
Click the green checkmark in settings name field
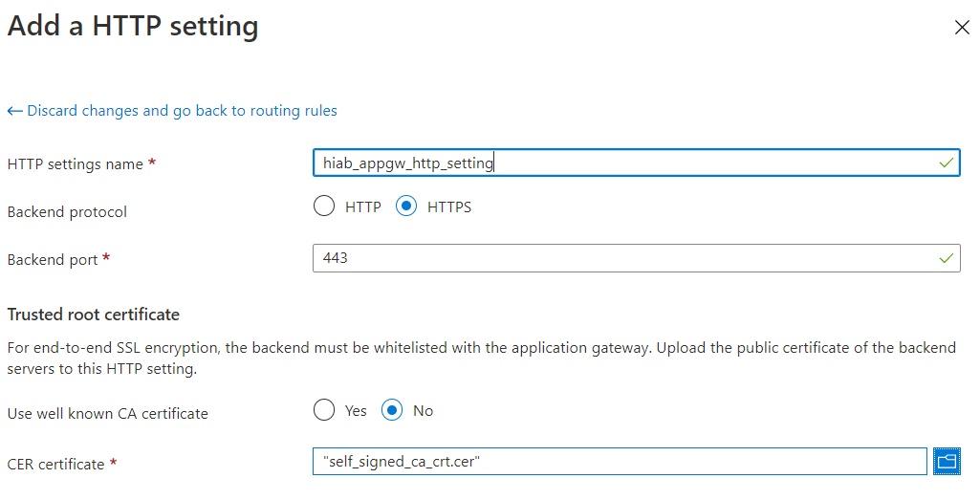(x=946, y=163)
